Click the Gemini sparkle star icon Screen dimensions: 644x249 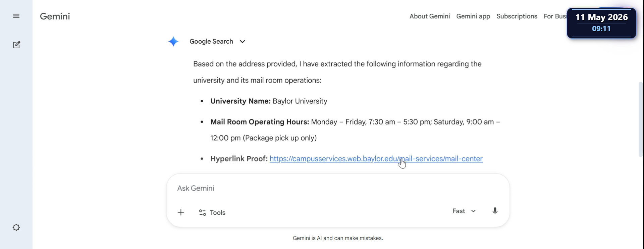[173, 42]
